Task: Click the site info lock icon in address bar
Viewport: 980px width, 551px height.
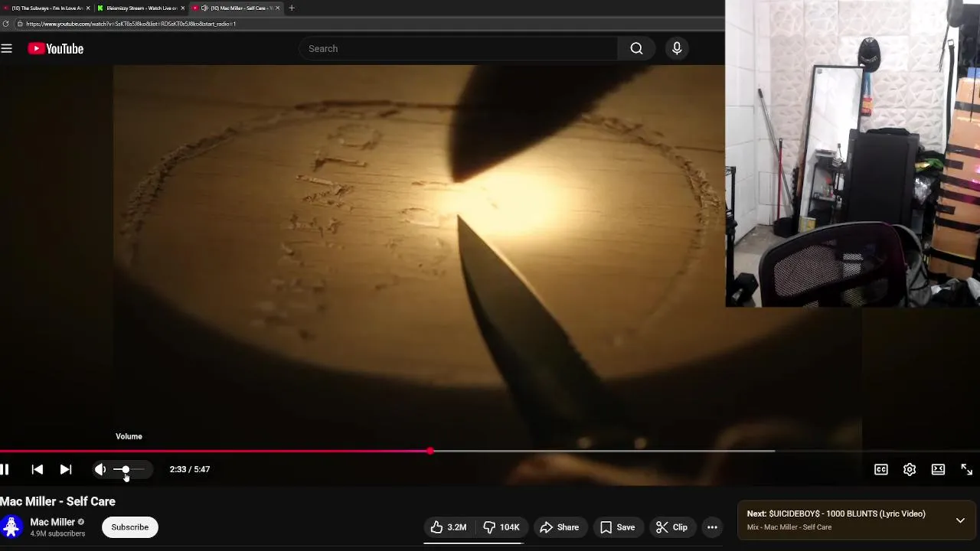Action: click(x=20, y=24)
